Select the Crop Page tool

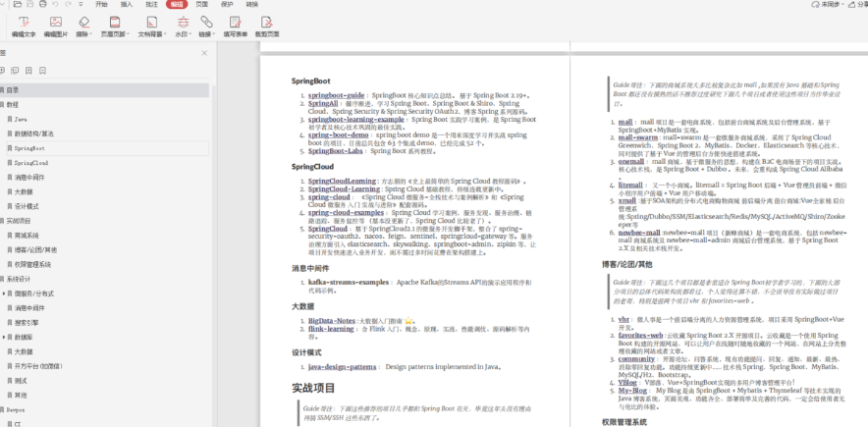267,26
